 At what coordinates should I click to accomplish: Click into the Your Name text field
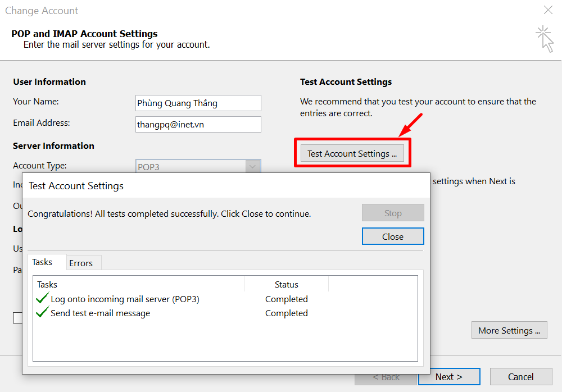198,103
